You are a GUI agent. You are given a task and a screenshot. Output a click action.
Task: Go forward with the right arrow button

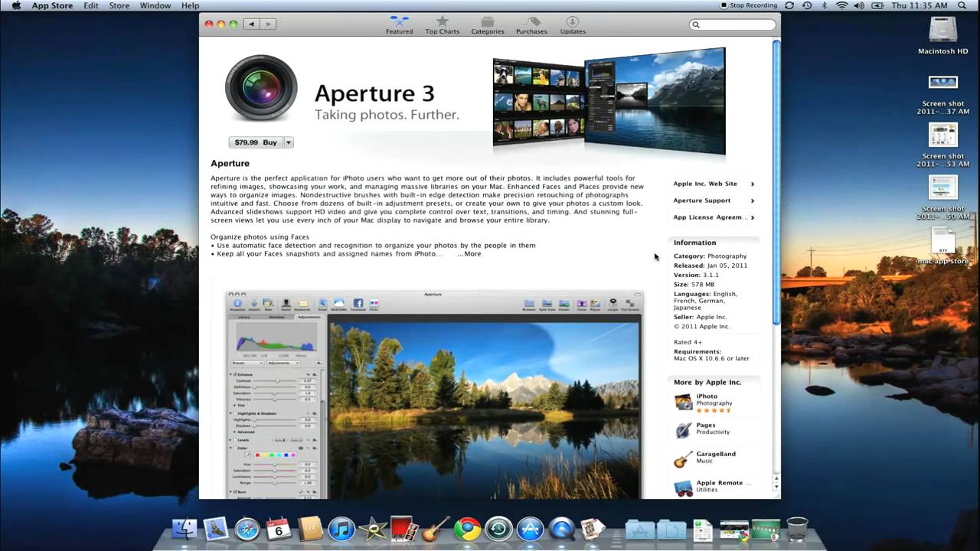[268, 24]
